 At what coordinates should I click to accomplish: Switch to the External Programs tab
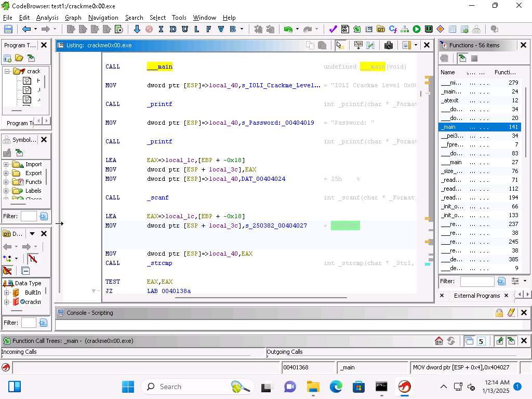click(x=476, y=296)
